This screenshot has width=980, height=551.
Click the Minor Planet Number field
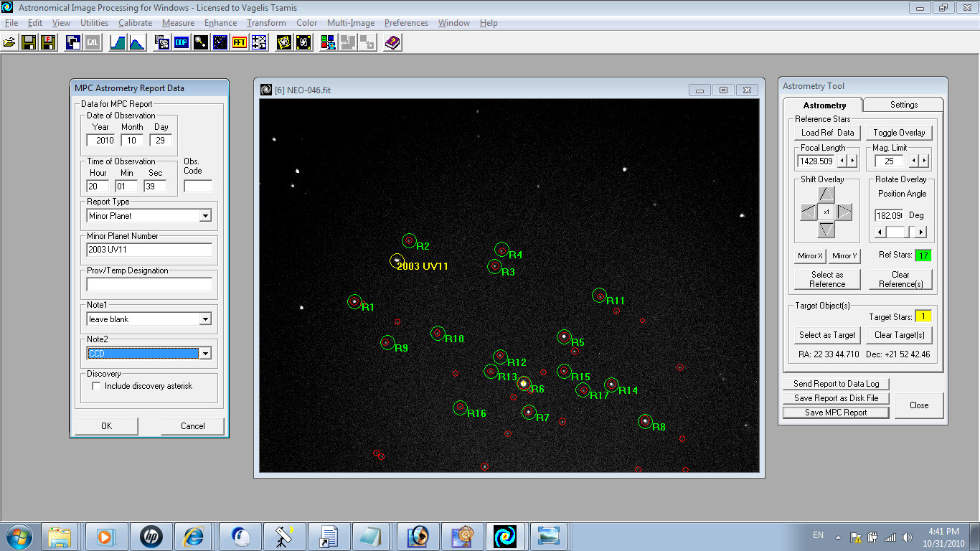pyautogui.click(x=149, y=250)
